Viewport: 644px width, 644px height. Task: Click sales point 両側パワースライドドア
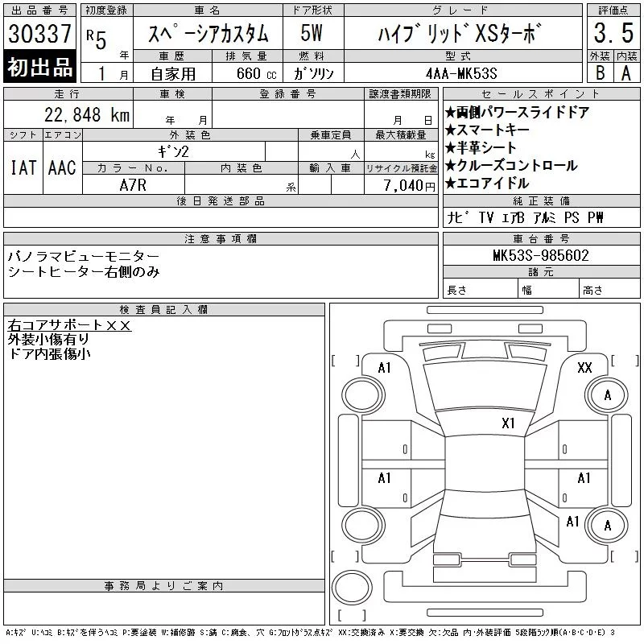pyautogui.click(x=517, y=112)
